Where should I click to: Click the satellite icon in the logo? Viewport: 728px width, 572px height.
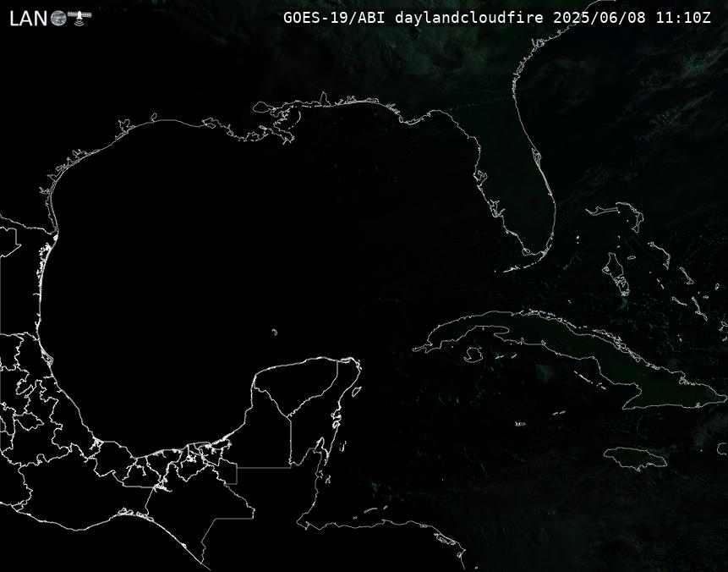click(79, 17)
